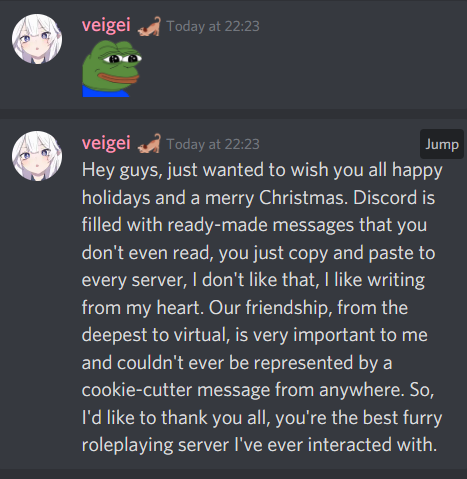
Task: Click the word cookie-cutter in the message
Action: 137,390
